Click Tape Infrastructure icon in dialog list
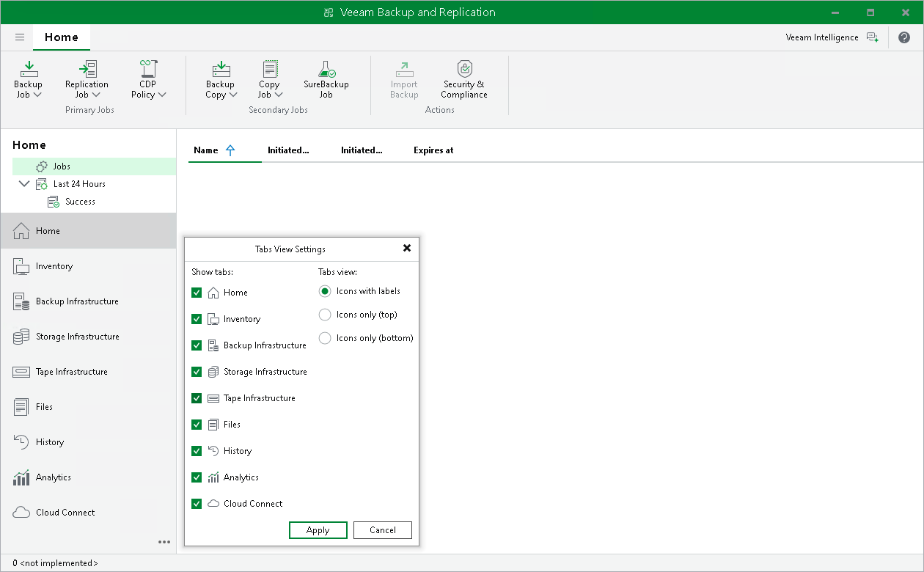Screen dimensions: 924x572 [213, 398]
